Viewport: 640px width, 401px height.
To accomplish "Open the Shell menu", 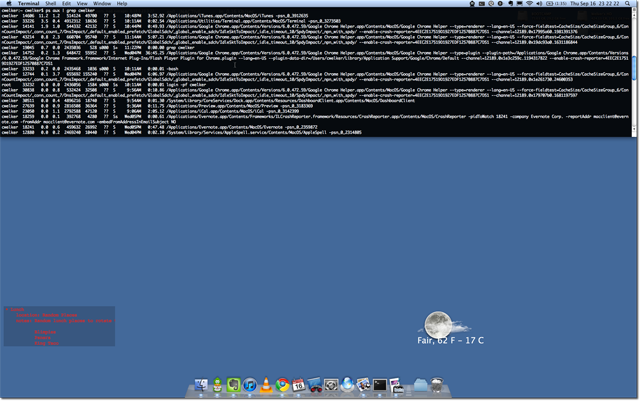I will coord(51,3).
